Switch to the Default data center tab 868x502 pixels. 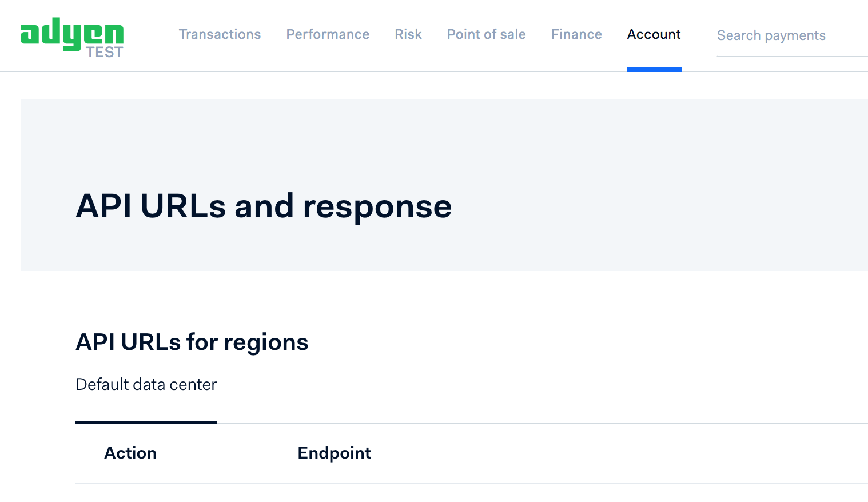click(x=146, y=384)
